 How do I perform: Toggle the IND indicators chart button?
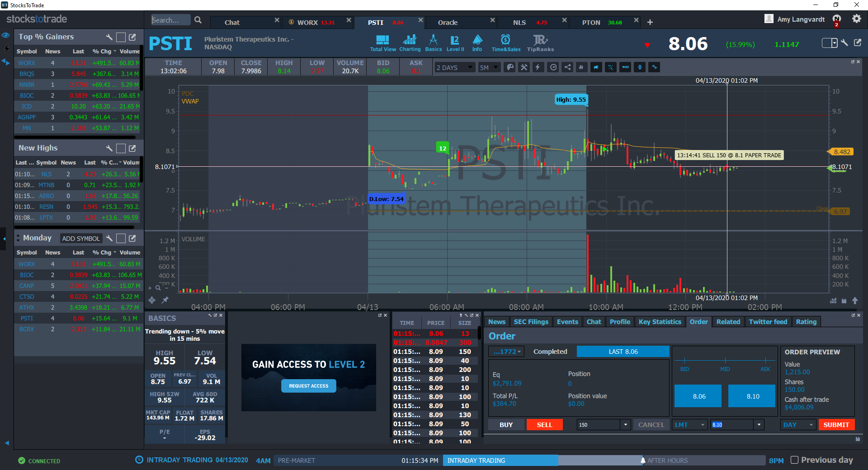[x=625, y=67]
